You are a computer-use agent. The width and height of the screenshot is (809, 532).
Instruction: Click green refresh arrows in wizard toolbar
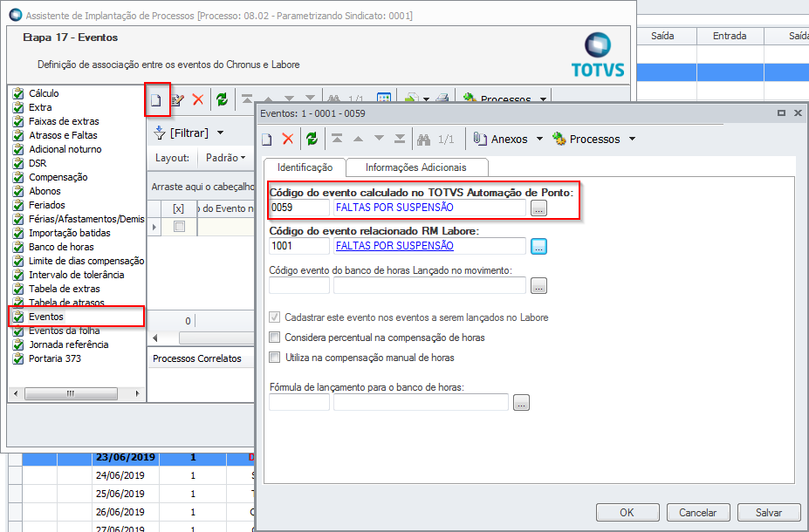[223, 99]
